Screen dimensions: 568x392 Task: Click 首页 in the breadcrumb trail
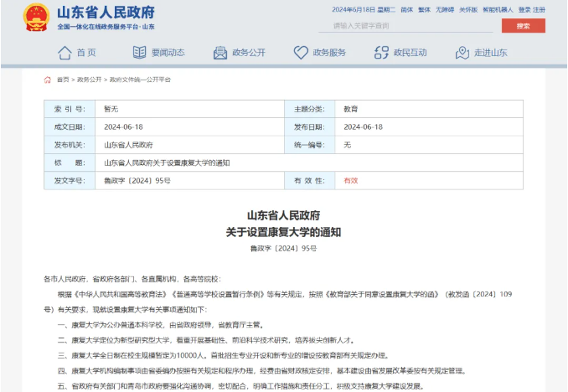point(63,80)
